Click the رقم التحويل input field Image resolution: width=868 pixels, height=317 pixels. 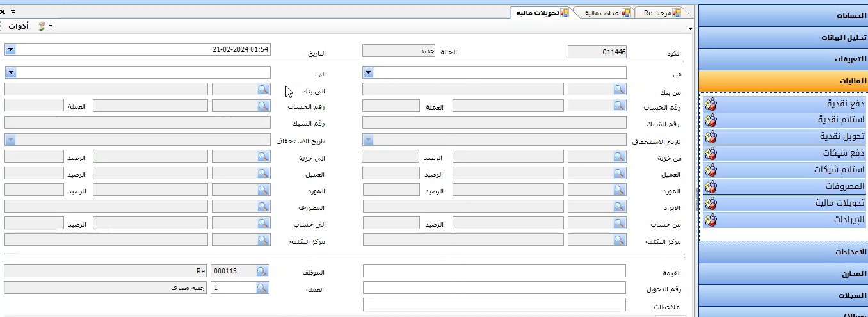(x=494, y=288)
